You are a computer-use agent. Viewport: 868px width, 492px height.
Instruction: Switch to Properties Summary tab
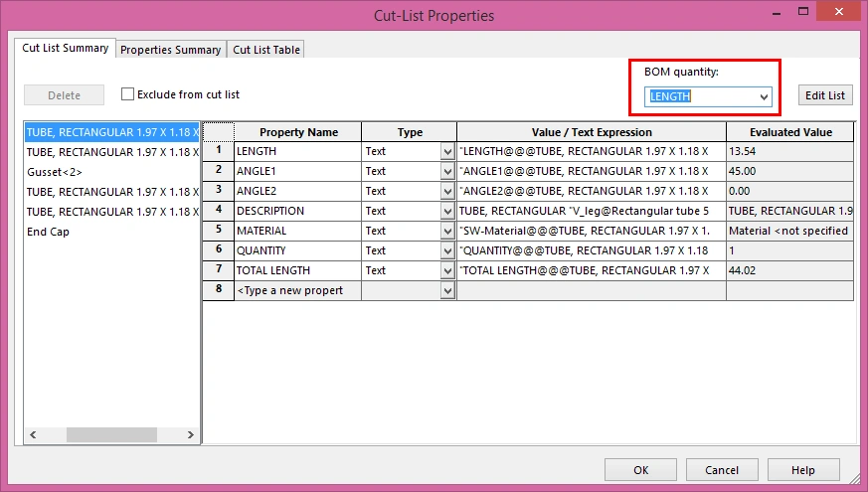click(x=170, y=50)
